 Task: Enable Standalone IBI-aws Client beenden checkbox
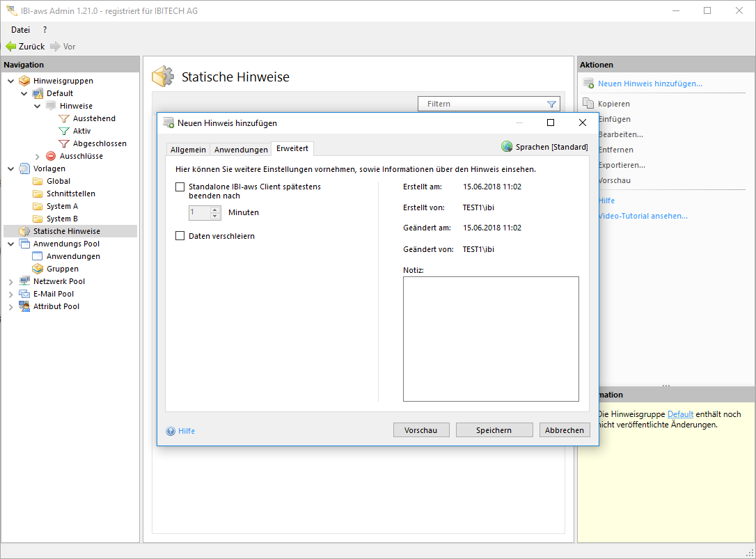coord(180,187)
